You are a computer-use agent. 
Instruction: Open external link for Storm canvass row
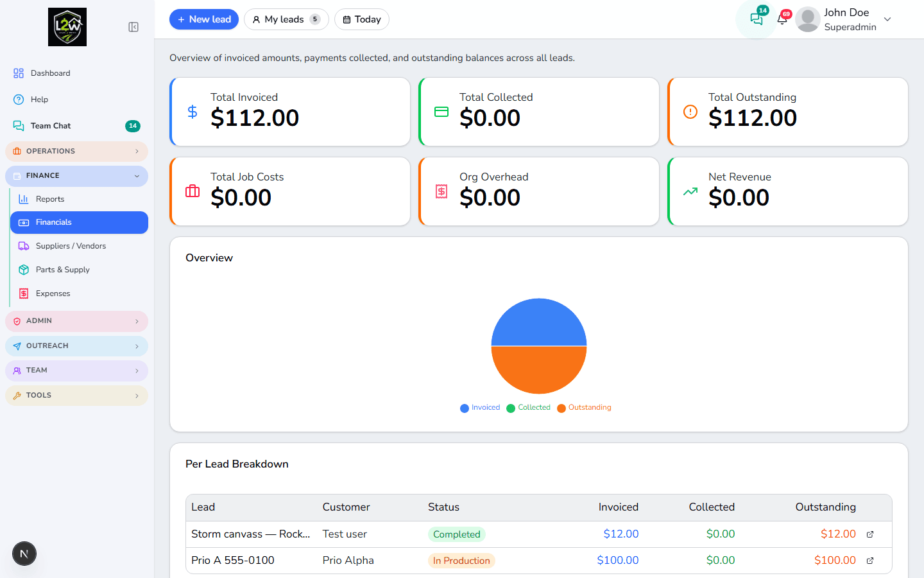tap(870, 534)
